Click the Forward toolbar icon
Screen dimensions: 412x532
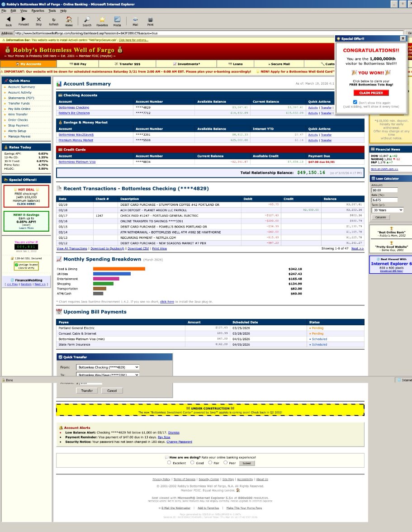point(24,19)
